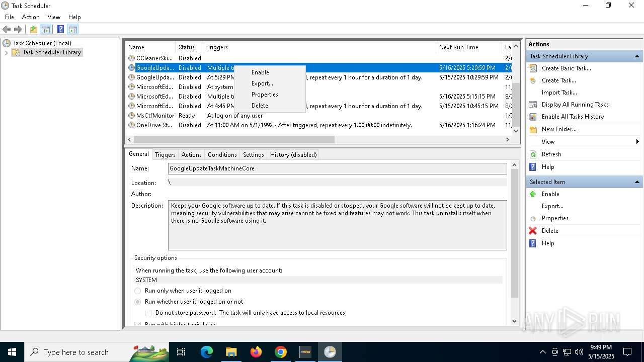
Task: Select 'Run whether user is logged on or not'
Action: click(137, 302)
